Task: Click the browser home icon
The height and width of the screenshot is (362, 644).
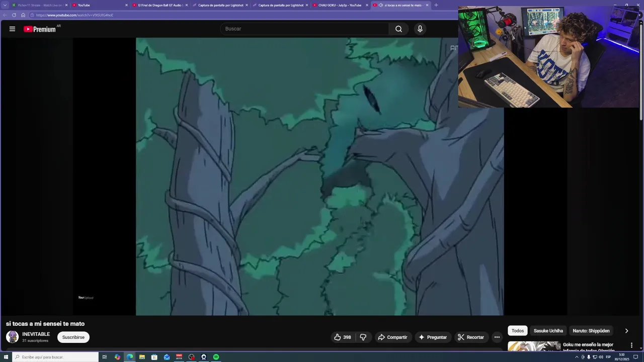Action: [x=23, y=15]
